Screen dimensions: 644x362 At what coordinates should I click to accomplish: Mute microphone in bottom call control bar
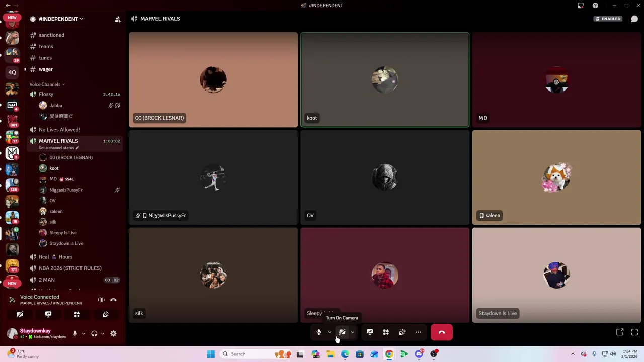click(318, 332)
